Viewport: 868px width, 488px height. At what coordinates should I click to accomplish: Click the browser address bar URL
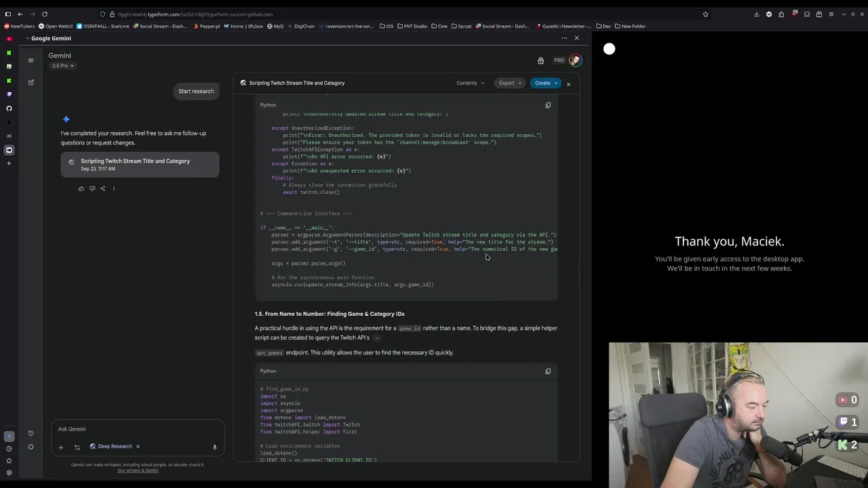(195, 14)
